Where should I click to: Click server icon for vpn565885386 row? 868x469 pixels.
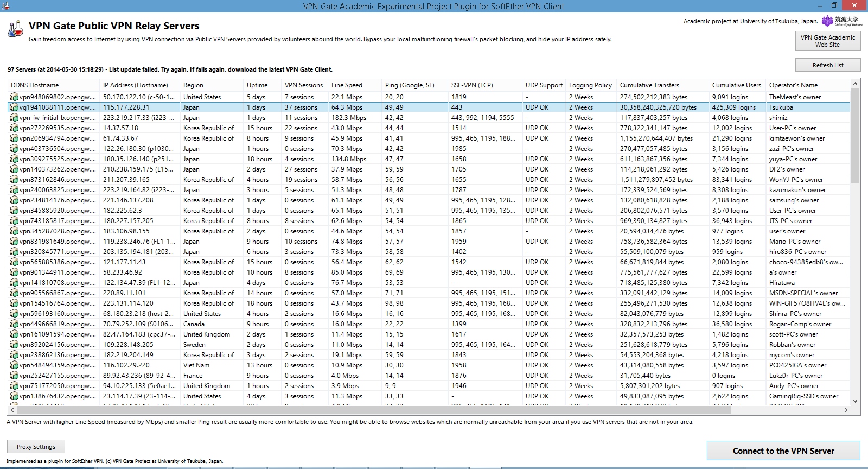click(14, 262)
